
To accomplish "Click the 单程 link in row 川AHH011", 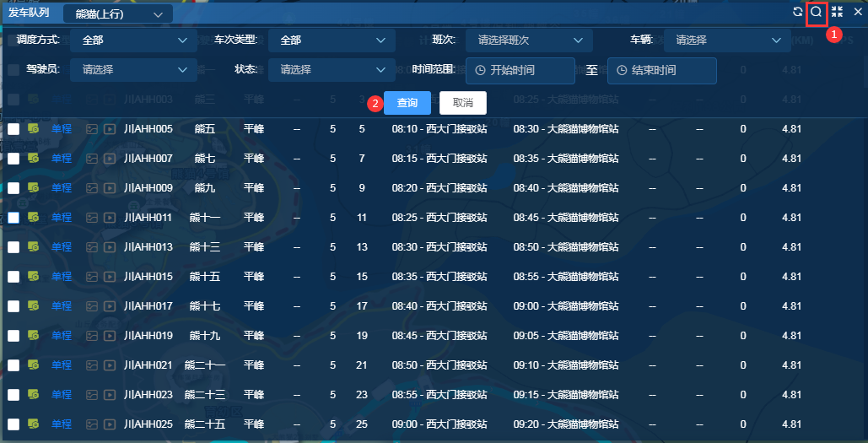I will [x=62, y=218].
